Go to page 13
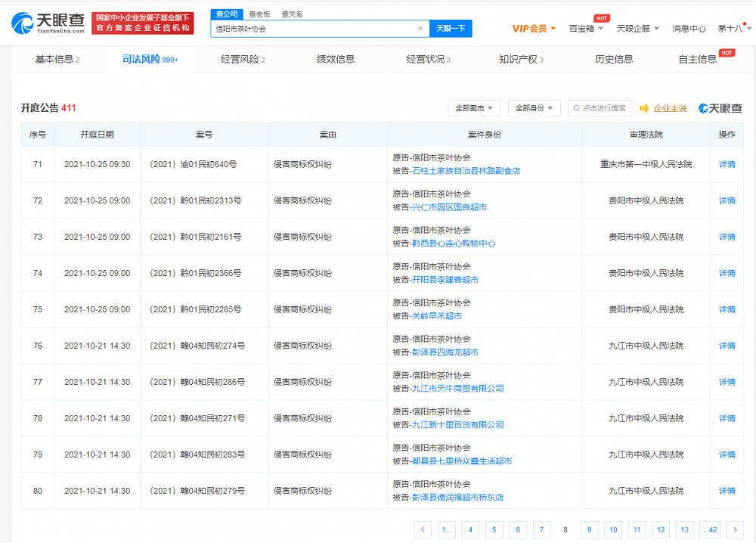Viewport: 756px width, 543px height. pos(685,529)
